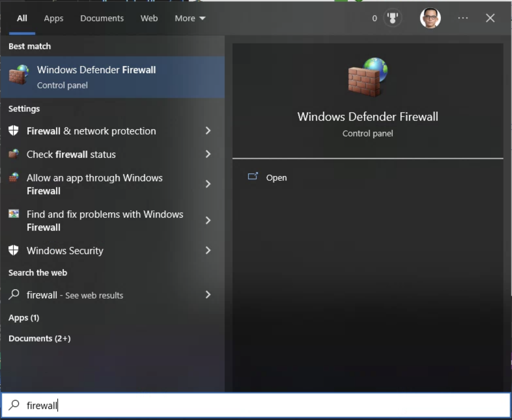512x420 pixels.
Task: Close the search panel with X
Action: tap(490, 18)
